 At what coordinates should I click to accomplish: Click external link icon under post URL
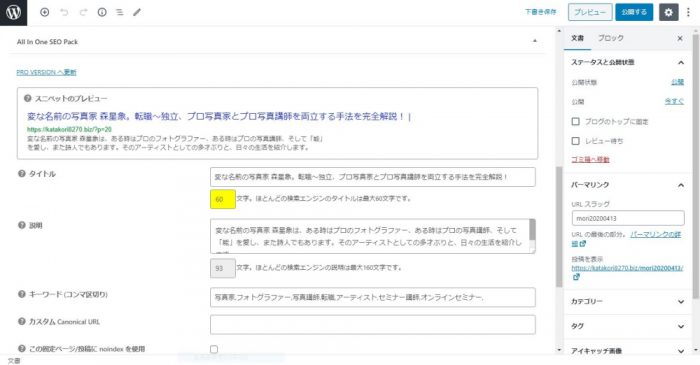click(576, 277)
